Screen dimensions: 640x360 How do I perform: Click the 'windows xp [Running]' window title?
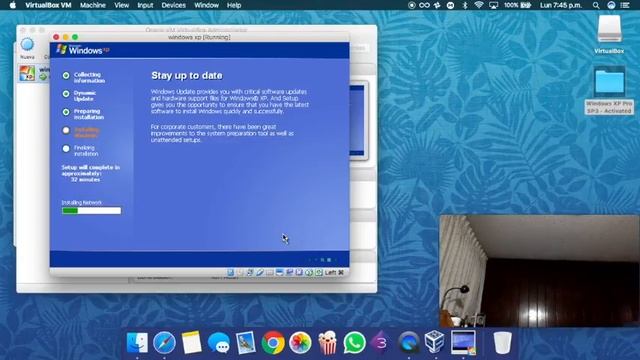(199, 37)
